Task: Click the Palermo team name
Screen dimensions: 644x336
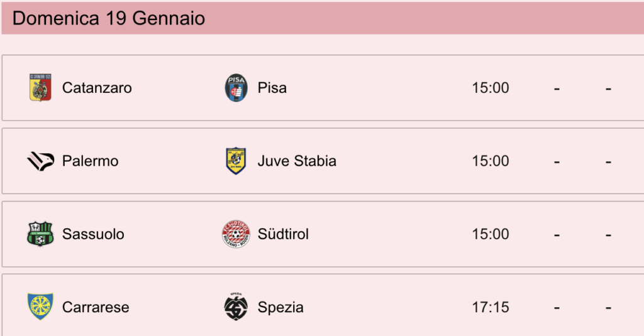Action: click(x=91, y=161)
